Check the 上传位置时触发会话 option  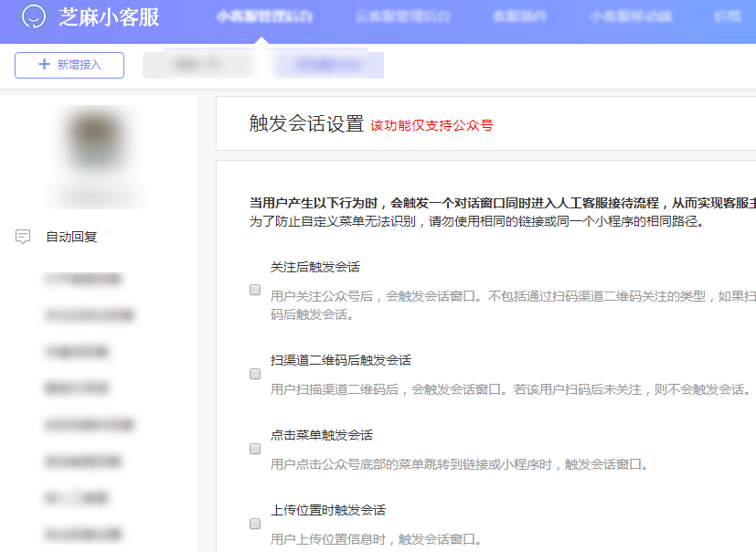coord(255,524)
